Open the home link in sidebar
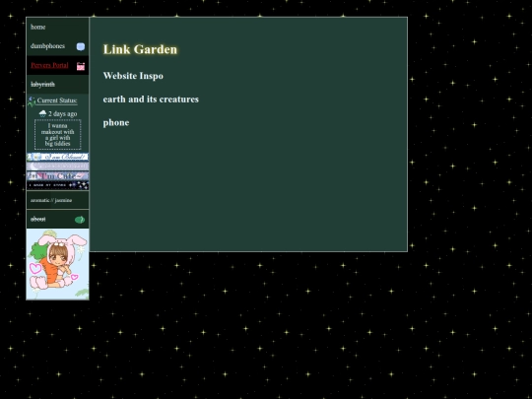532x399 pixels. click(37, 27)
